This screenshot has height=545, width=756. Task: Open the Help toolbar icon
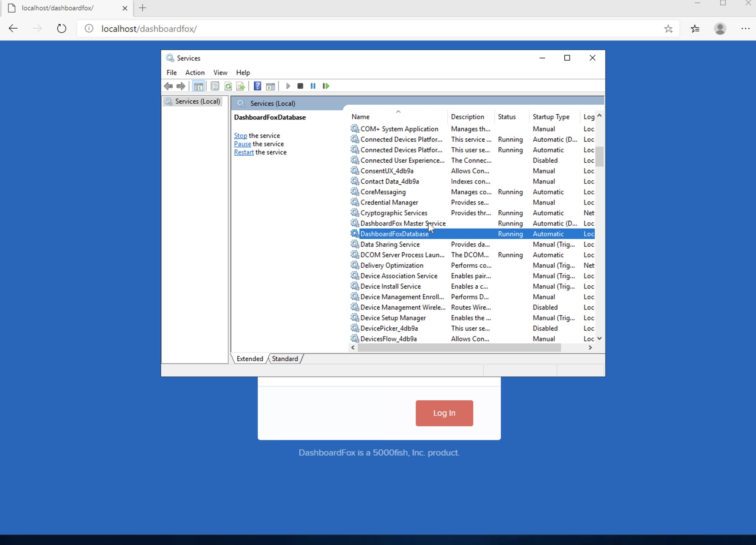pos(257,86)
